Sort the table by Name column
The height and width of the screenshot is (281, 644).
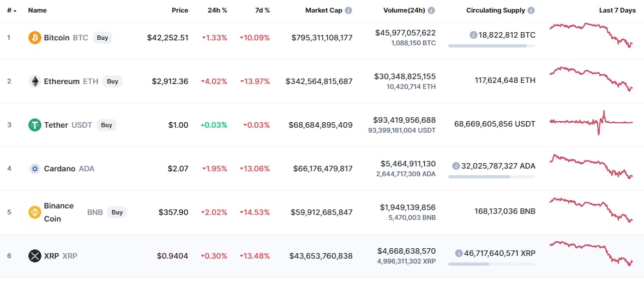(x=38, y=10)
